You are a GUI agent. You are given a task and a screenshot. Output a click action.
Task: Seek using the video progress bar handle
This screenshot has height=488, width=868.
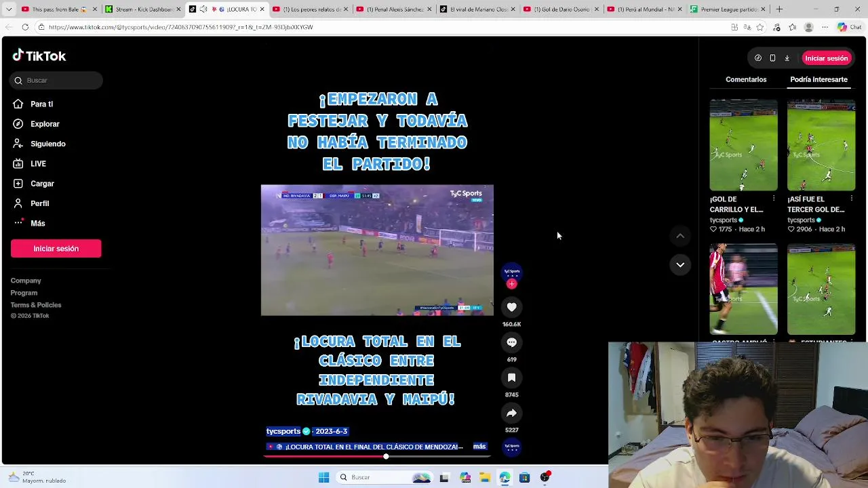tap(386, 456)
